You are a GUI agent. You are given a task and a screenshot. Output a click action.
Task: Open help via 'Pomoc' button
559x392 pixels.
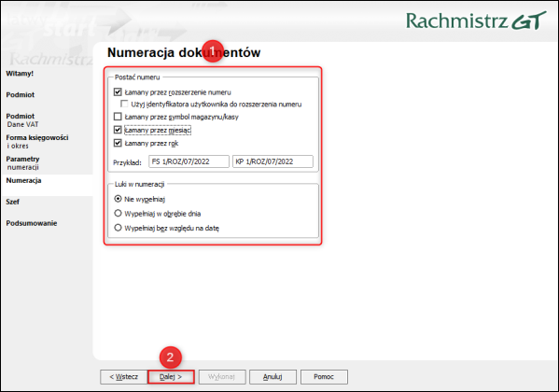click(324, 377)
